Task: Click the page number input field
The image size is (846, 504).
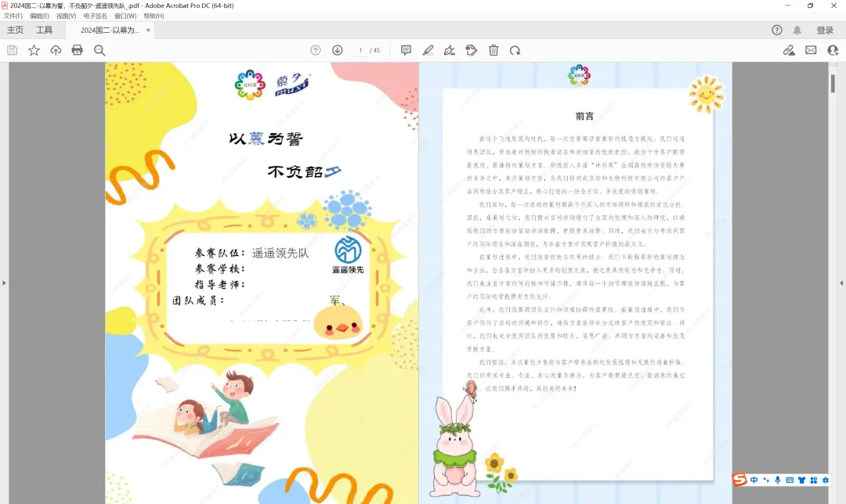Action: pos(360,49)
